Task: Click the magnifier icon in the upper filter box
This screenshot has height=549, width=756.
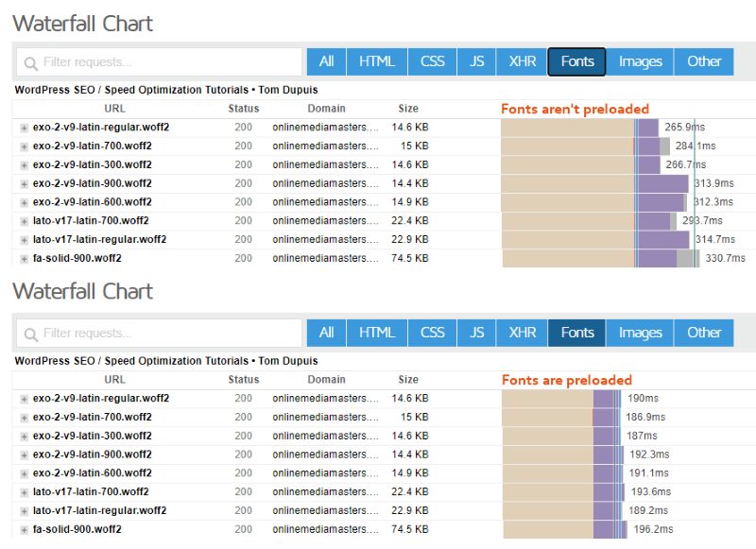Action: point(31,62)
